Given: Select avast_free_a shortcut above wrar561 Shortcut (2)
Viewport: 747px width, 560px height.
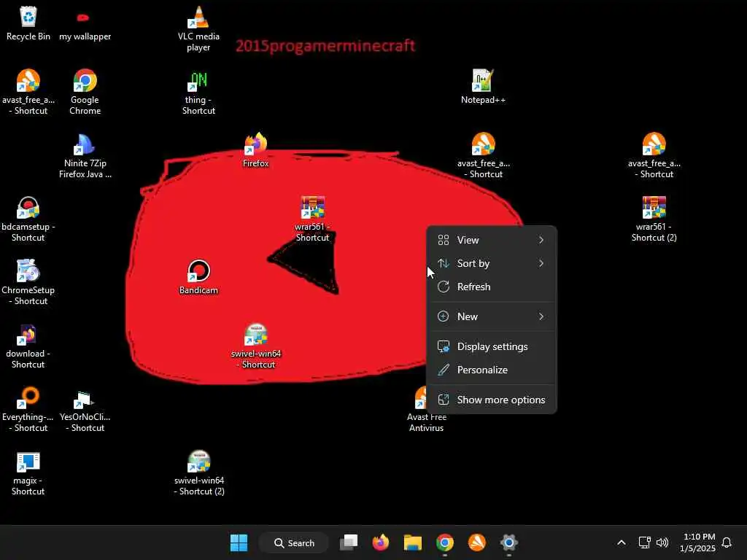Looking at the screenshot, I should point(654,155).
